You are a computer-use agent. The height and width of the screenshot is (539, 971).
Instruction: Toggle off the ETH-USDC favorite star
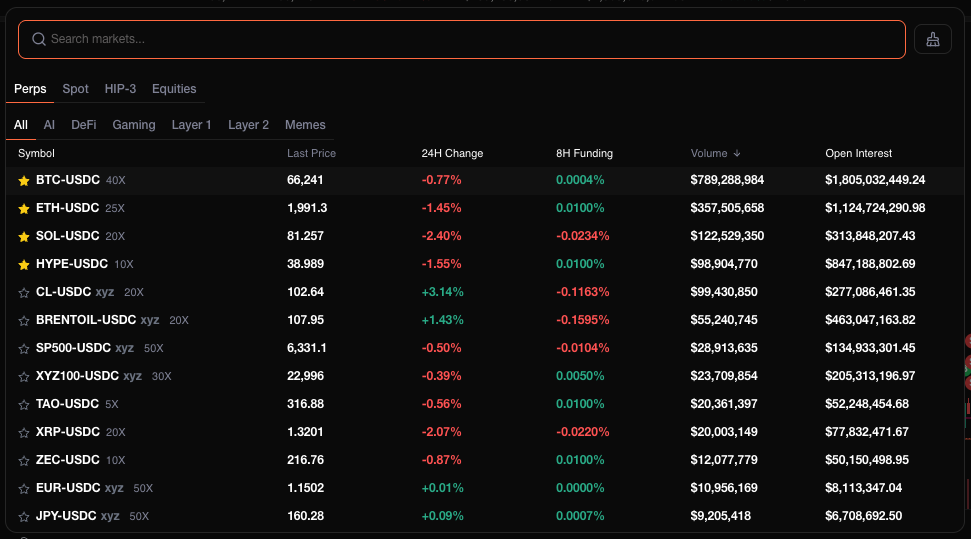(24, 208)
